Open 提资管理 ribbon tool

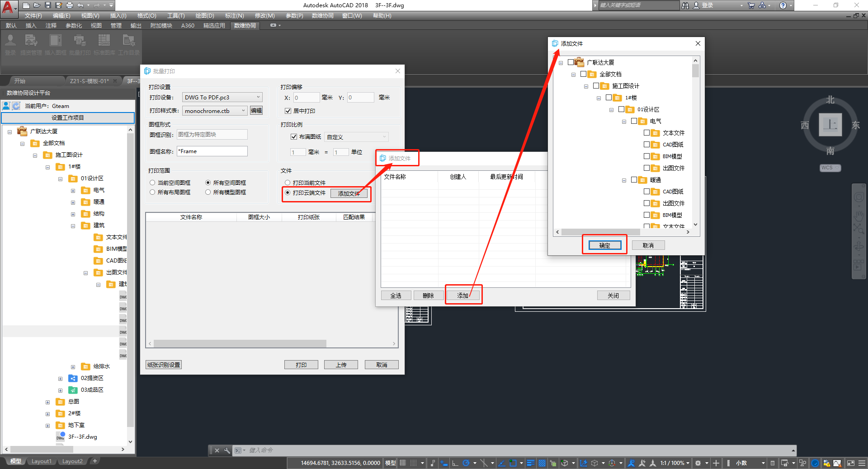click(x=31, y=44)
